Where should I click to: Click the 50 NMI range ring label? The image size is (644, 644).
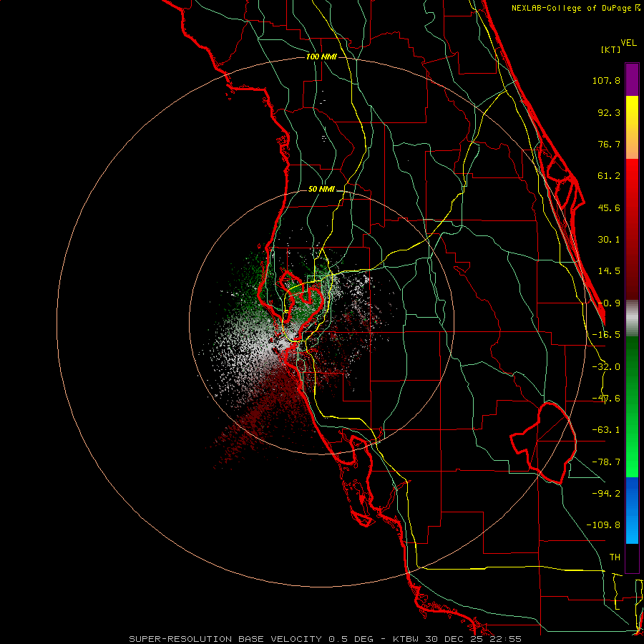tap(321, 190)
